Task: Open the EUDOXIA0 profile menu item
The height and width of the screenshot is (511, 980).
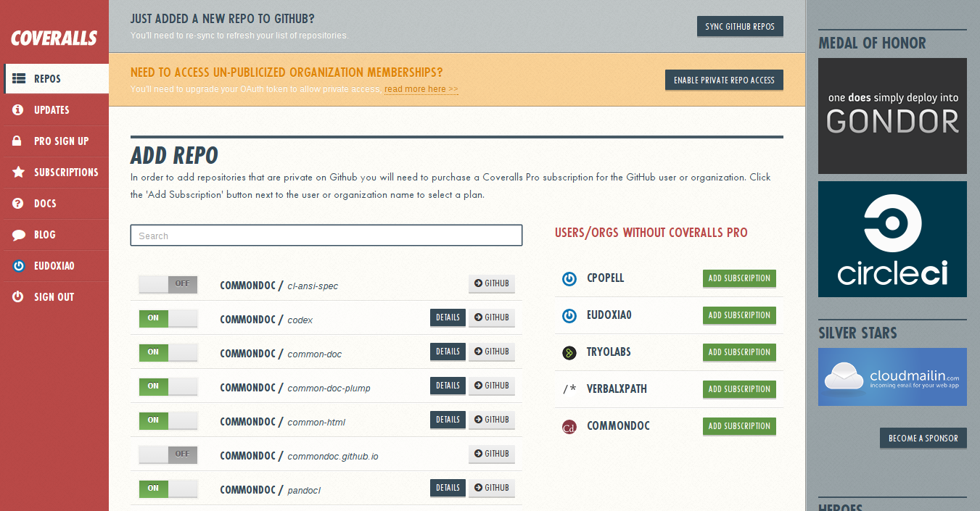Action: [54, 265]
